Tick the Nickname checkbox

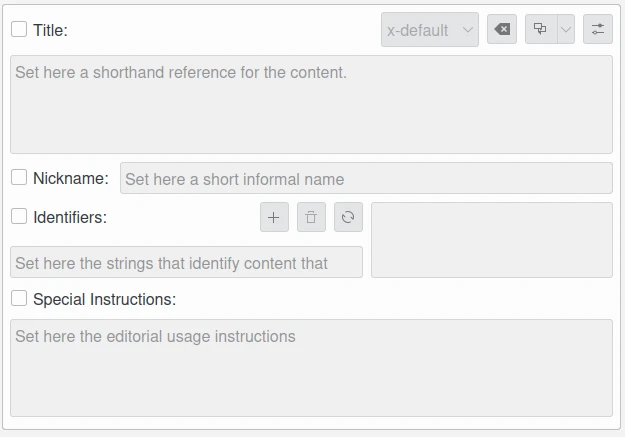pos(19,177)
